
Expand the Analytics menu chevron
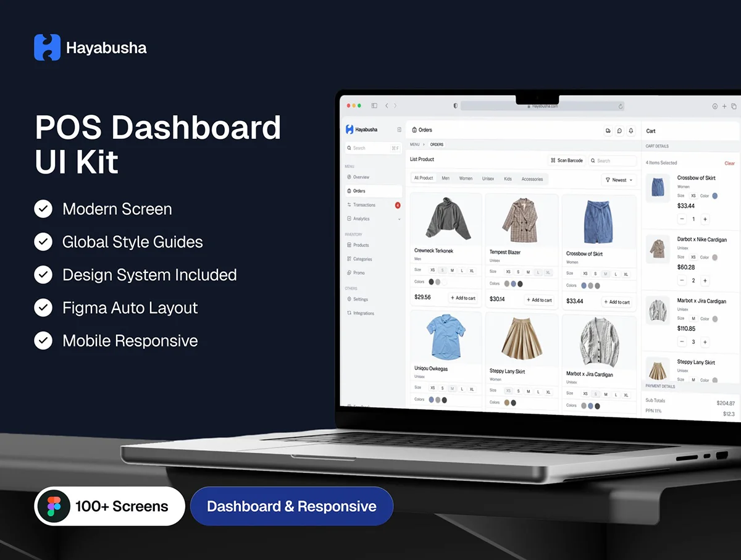click(399, 219)
